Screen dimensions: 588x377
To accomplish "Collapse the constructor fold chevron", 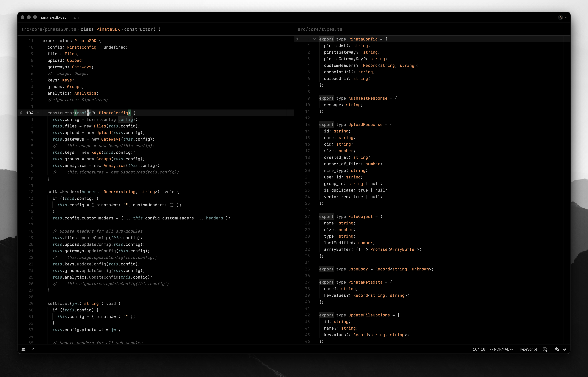I will tap(38, 113).
